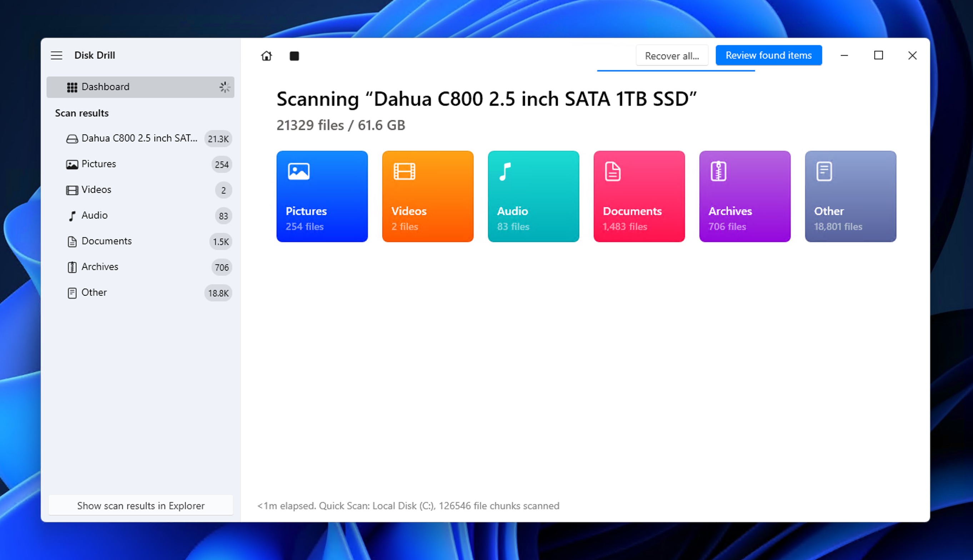
Task: Click the Documents page icon in sidebar
Action: pyautogui.click(x=72, y=241)
